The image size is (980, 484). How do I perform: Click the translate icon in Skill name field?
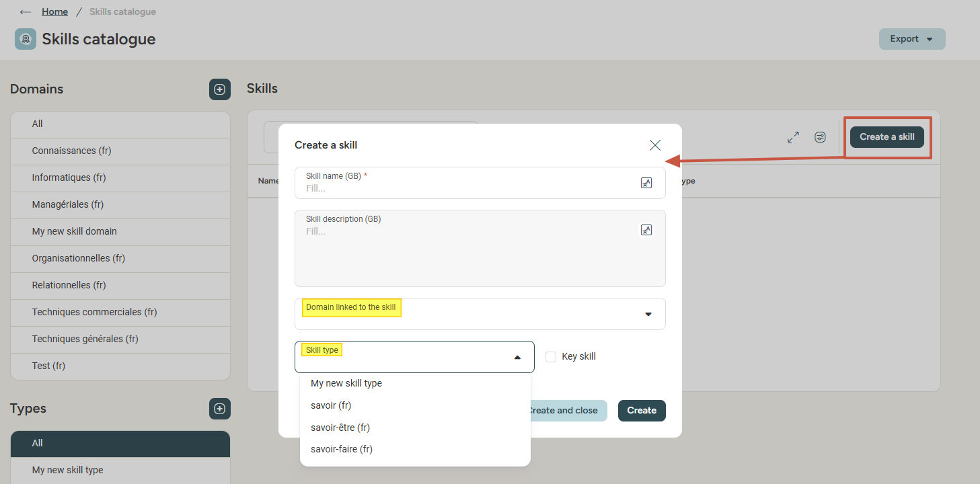pos(646,183)
